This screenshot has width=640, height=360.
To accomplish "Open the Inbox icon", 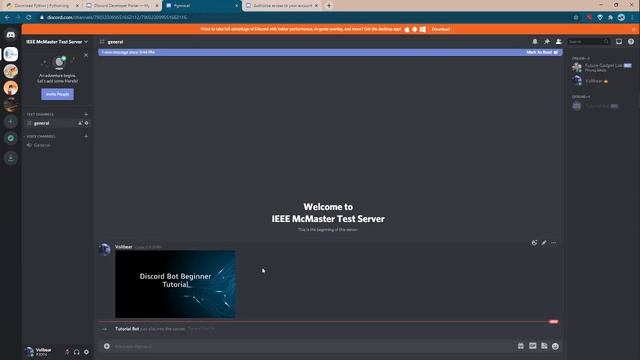I will click(x=619, y=42).
